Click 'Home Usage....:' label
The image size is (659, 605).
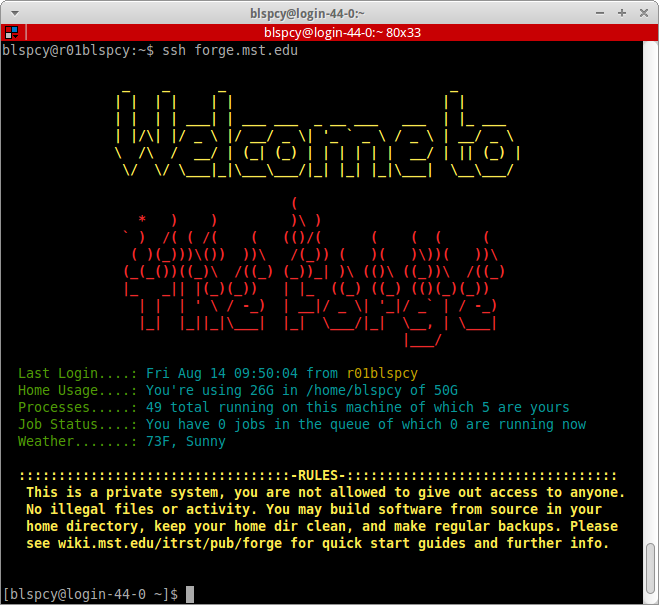(77, 390)
